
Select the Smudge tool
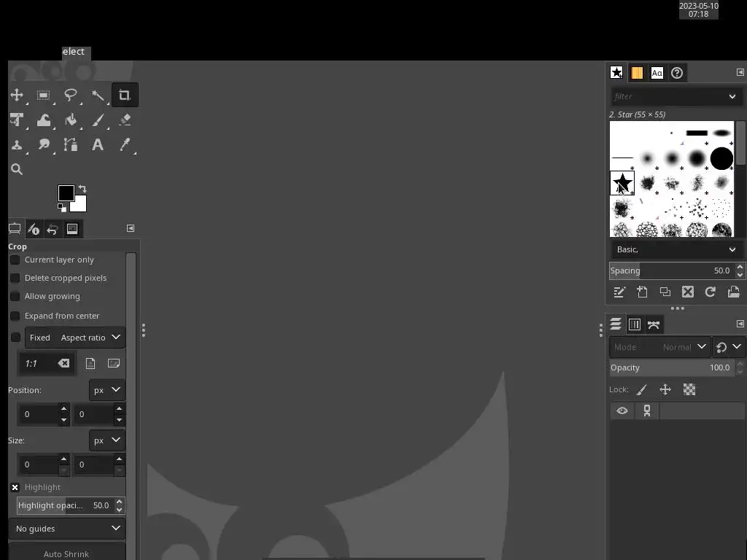pyautogui.click(x=43, y=144)
